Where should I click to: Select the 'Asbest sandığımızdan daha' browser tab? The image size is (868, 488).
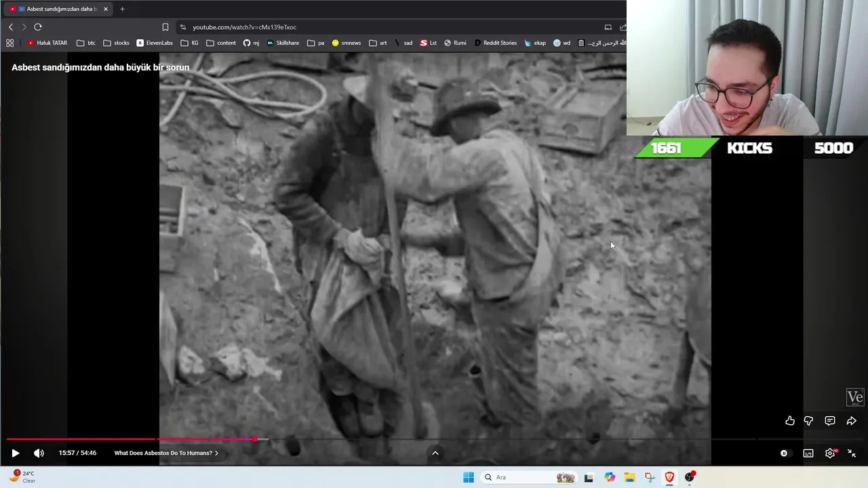[x=58, y=9]
